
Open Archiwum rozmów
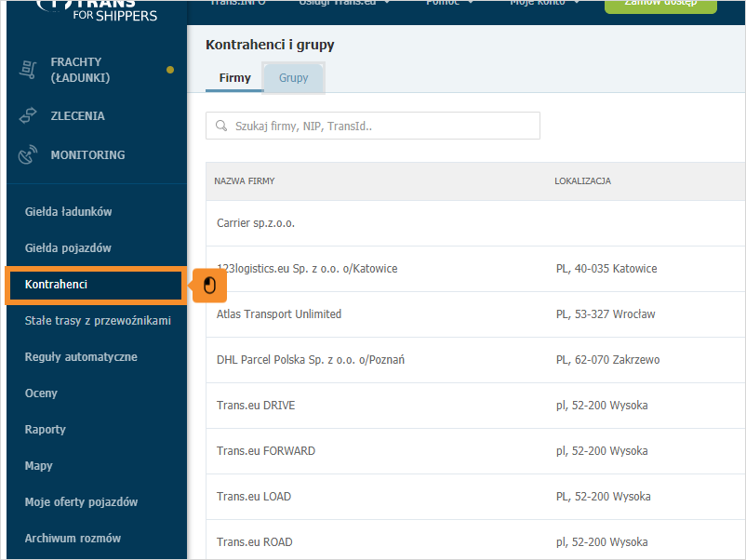(x=73, y=538)
